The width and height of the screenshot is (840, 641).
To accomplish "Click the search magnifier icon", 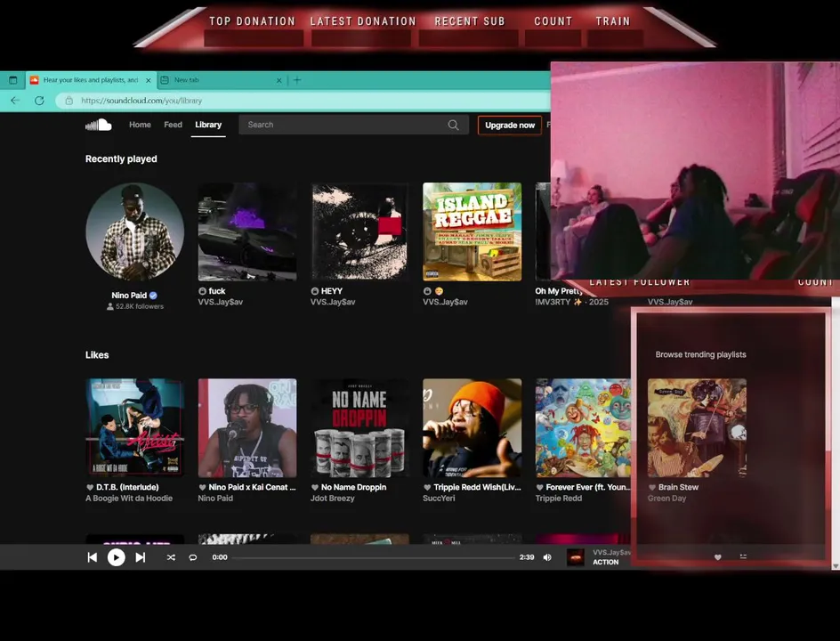I will click(x=453, y=125).
